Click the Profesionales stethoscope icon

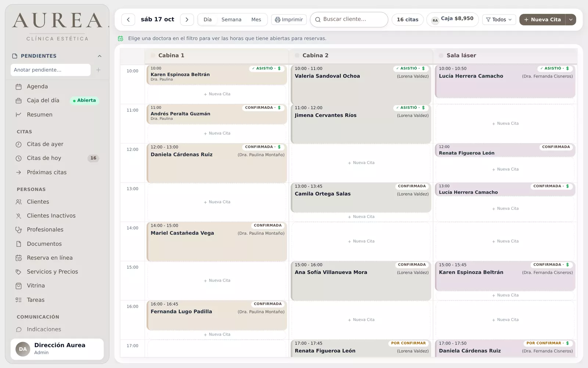pyautogui.click(x=19, y=230)
